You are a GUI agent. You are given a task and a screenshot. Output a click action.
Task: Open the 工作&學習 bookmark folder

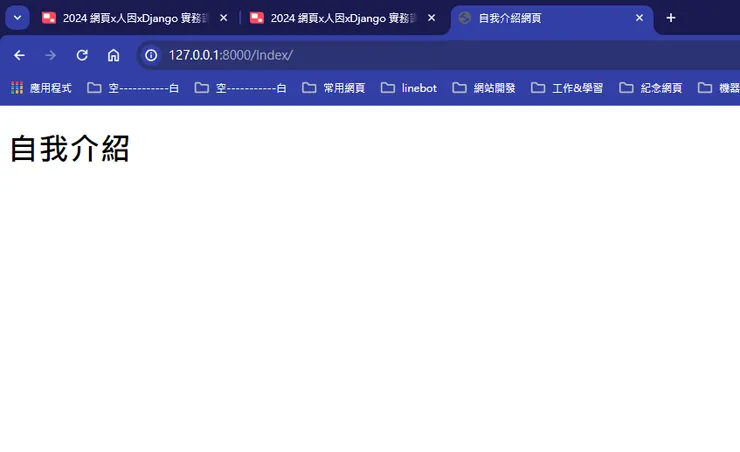(x=567, y=88)
